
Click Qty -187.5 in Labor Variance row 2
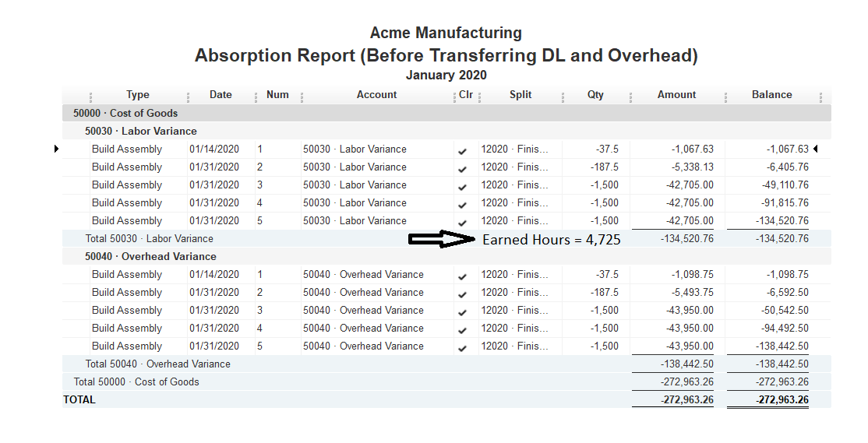[x=605, y=167]
